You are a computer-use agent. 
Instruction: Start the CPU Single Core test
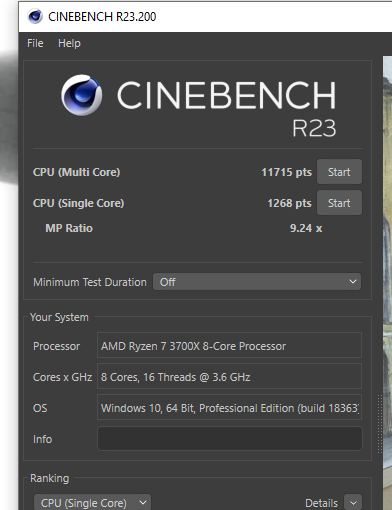pyautogui.click(x=339, y=203)
